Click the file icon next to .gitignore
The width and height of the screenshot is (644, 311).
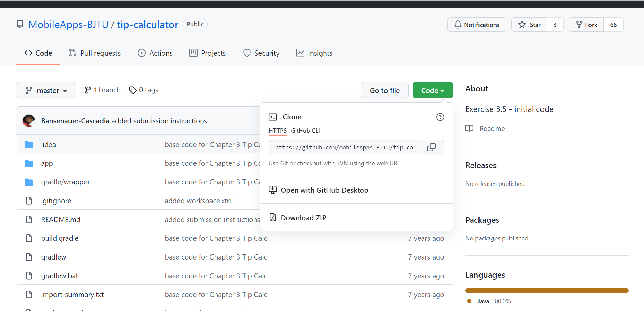(x=29, y=201)
